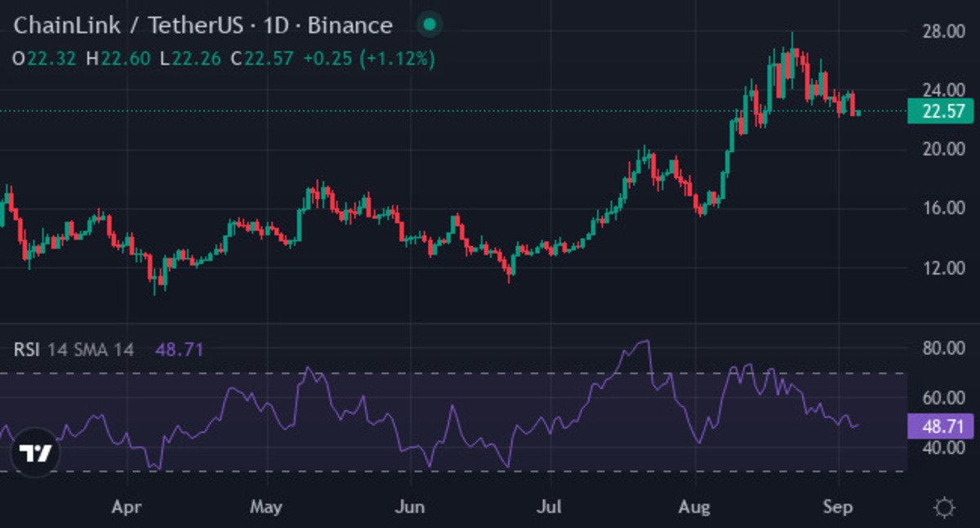Screen dimensions: 980x528
Task: Click the 40.00 RSI axis label
Action: (x=944, y=448)
